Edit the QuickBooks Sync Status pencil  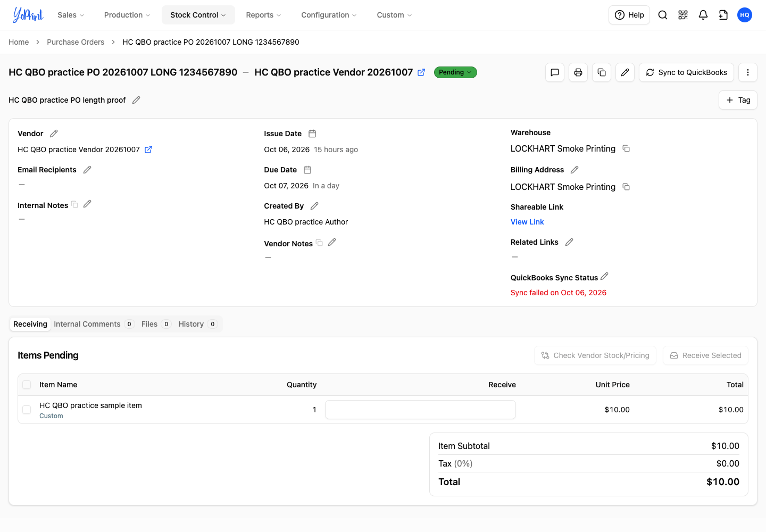[604, 277]
